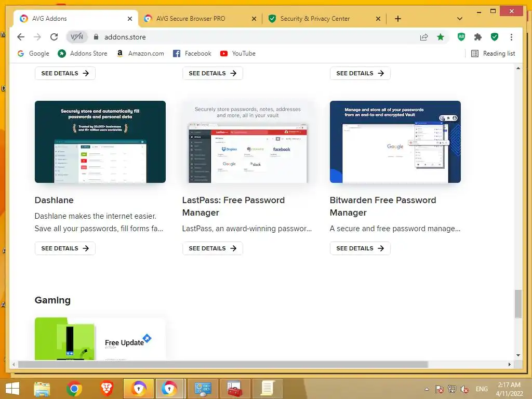The width and height of the screenshot is (532, 399).
Task: Open the notepad document taskbar app
Action: 268,389
